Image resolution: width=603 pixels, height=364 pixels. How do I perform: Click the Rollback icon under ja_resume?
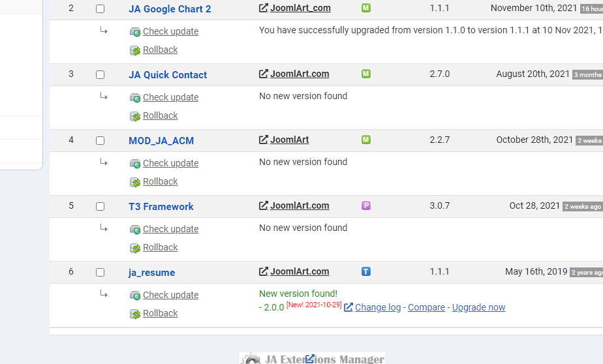135,314
